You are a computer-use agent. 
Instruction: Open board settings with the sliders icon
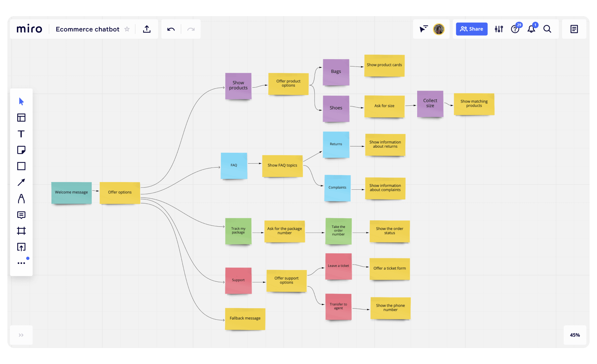[x=499, y=29]
